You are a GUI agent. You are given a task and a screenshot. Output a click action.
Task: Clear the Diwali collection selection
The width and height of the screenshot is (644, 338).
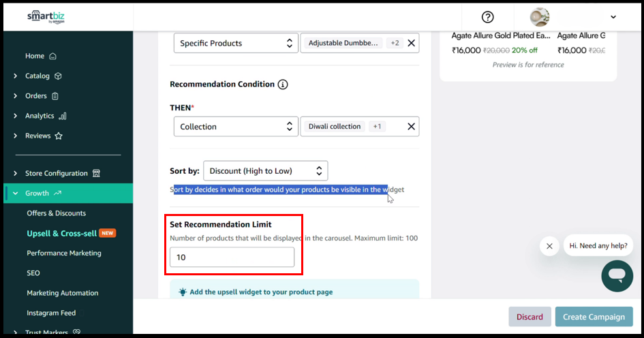pyautogui.click(x=411, y=127)
